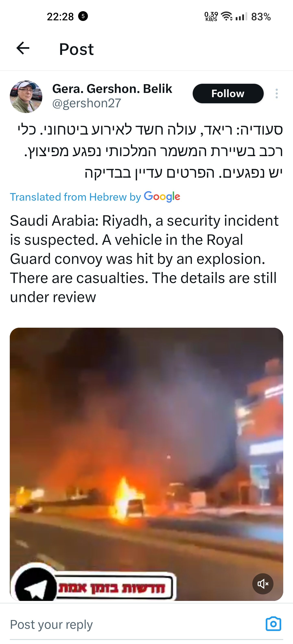Viewport: 293px width, 644px height.
Task: Tap the 83% battery indicator
Action: (x=261, y=17)
